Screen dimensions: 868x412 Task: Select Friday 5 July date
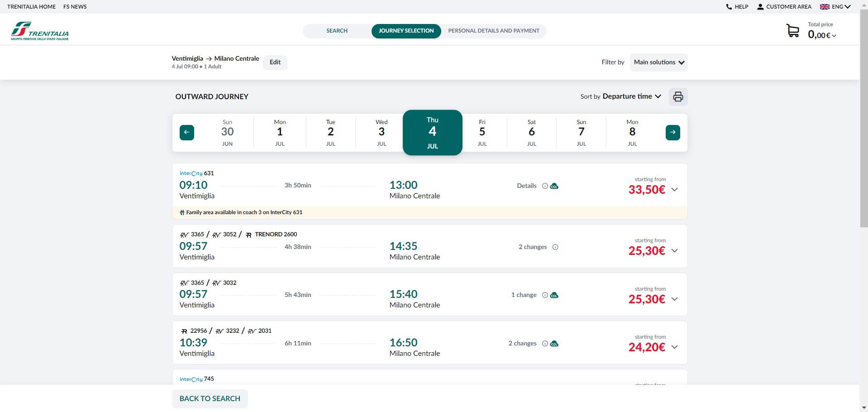[x=482, y=133]
